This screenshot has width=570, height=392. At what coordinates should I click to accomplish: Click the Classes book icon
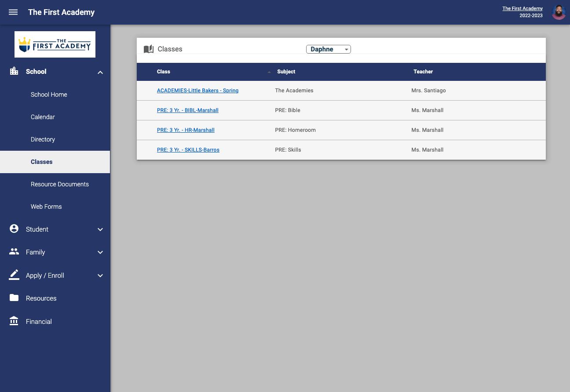point(149,49)
